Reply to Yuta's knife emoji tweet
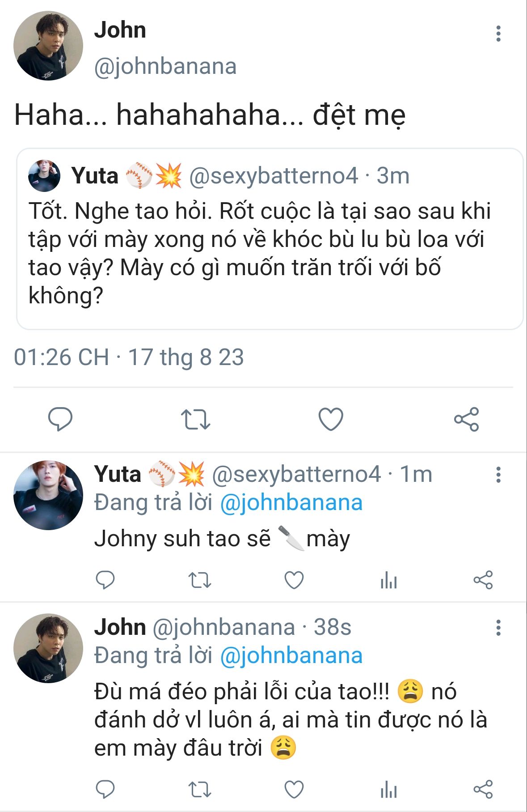Viewport: 527px width, 812px height. (105, 580)
